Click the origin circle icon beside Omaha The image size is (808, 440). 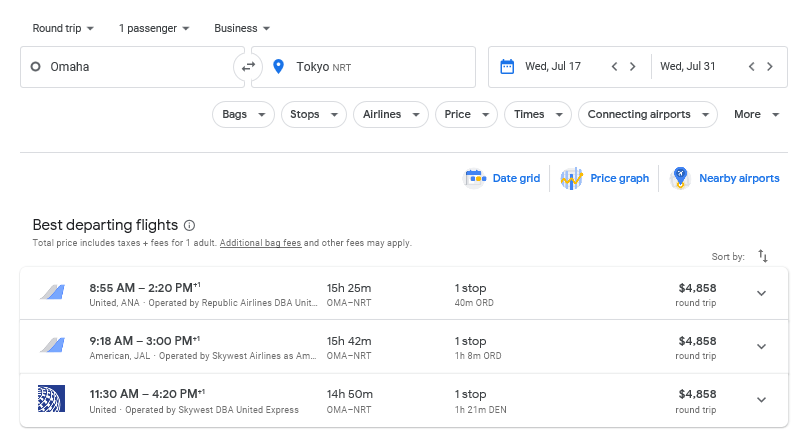(36, 66)
